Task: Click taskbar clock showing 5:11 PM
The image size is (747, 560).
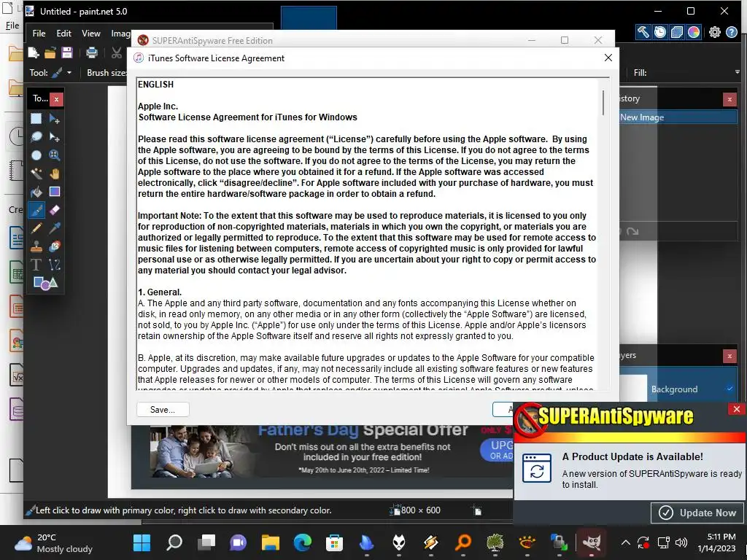Action: point(716,542)
